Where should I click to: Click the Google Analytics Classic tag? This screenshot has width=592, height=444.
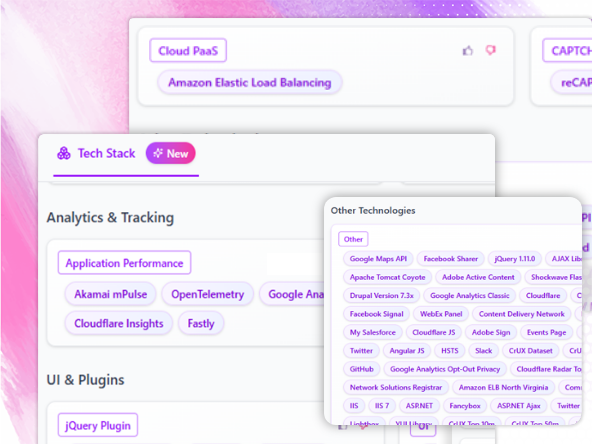coord(470,296)
